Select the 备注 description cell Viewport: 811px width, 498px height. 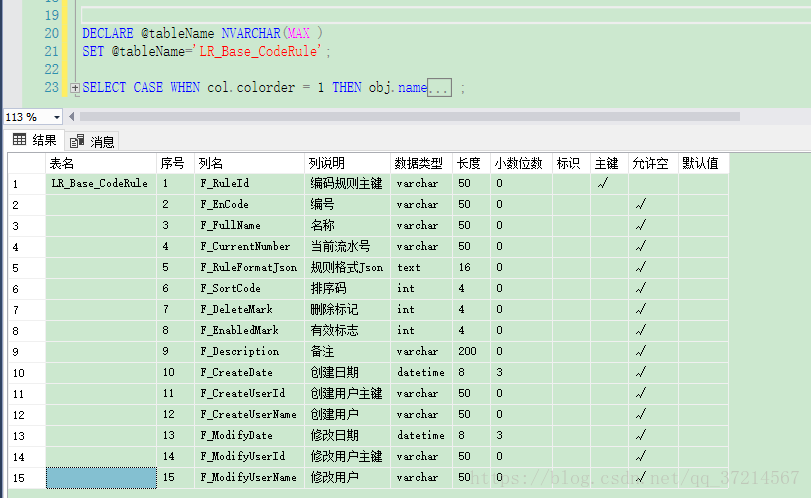[348, 352]
